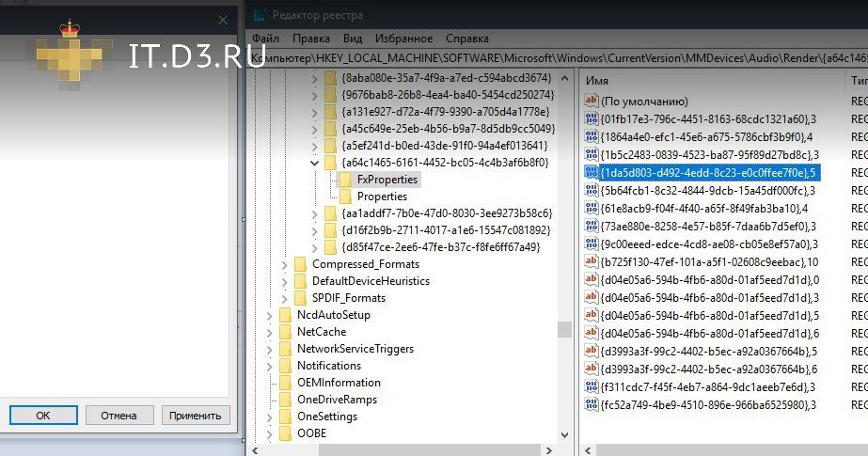The height and width of the screenshot is (456, 868).
Task: Click the Registry Editor title bar icon
Action: (x=258, y=15)
